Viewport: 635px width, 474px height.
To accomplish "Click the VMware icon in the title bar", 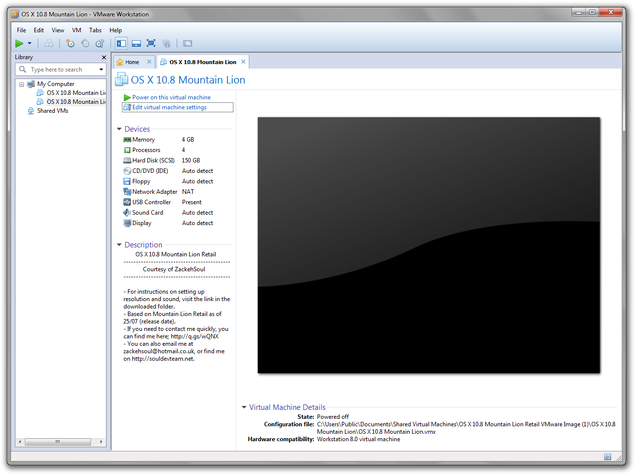I will coord(15,14).
